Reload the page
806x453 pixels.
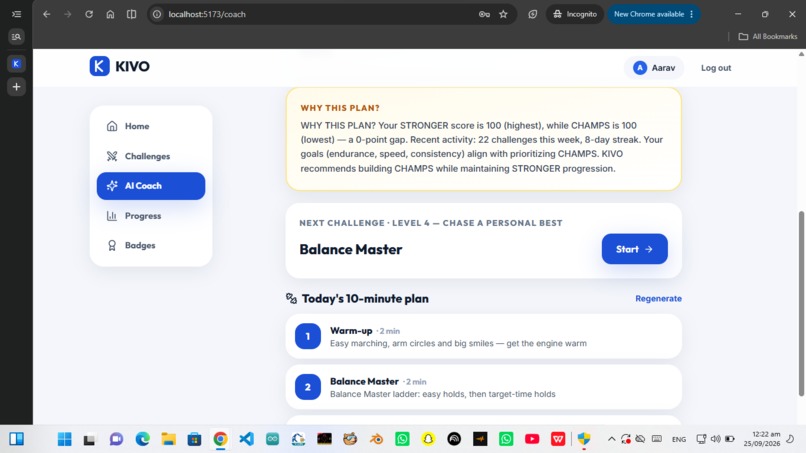[x=89, y=14]
